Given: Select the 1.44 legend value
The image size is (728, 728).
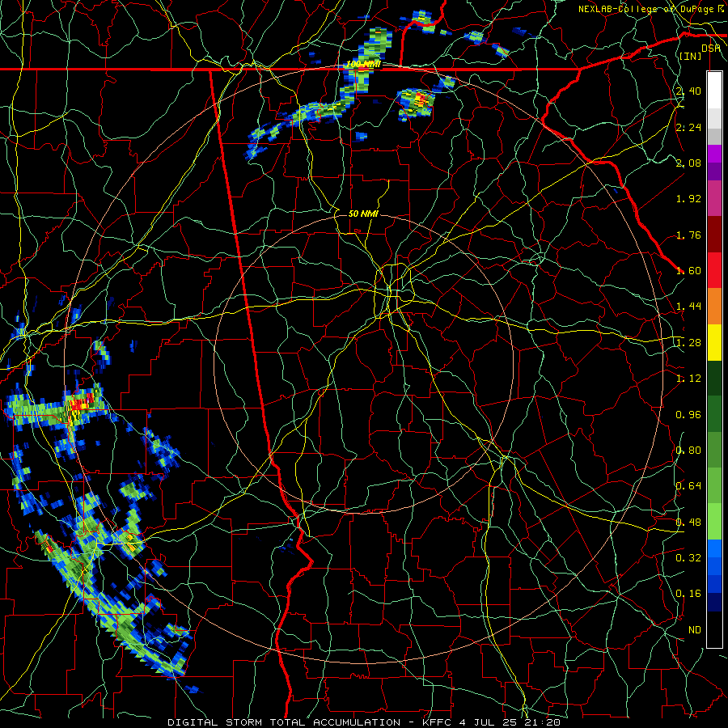Looking at the screenshot, I should tap(688, 307).
